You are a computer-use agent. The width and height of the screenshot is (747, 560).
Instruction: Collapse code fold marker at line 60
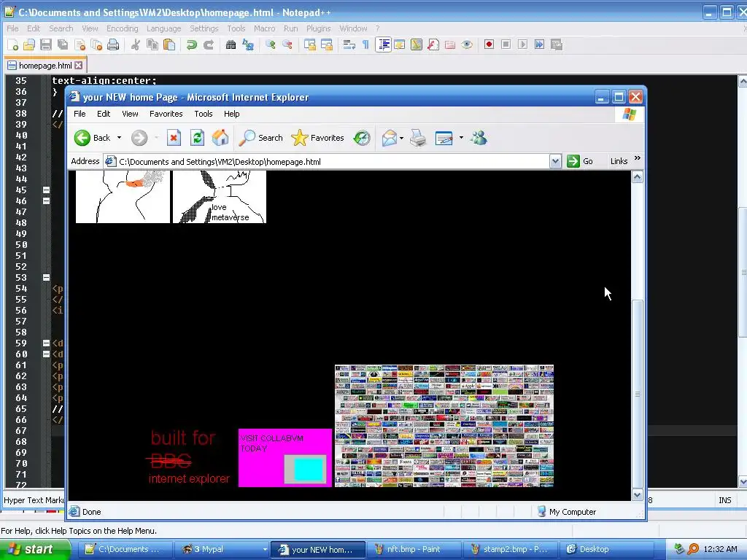(x=46, y=354)
